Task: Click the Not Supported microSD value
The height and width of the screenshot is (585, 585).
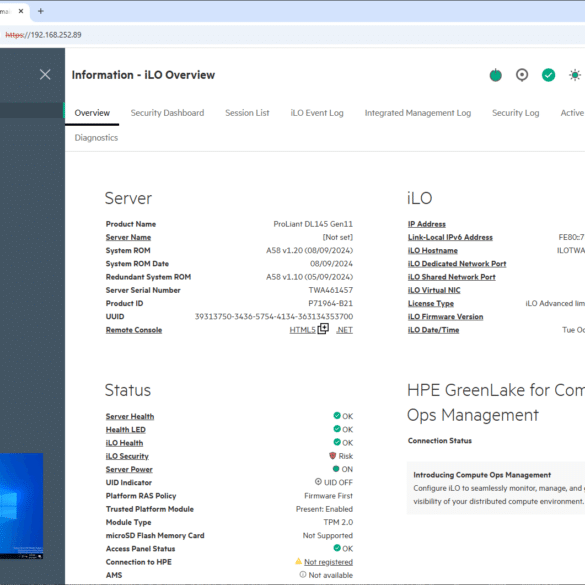Action: click(328, 536)
